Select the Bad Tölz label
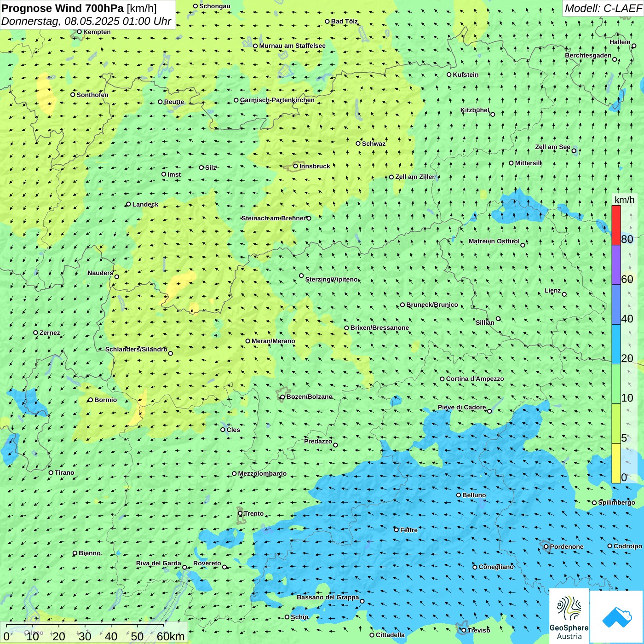This screenshot has height=644, width=644. pos(345,21)
